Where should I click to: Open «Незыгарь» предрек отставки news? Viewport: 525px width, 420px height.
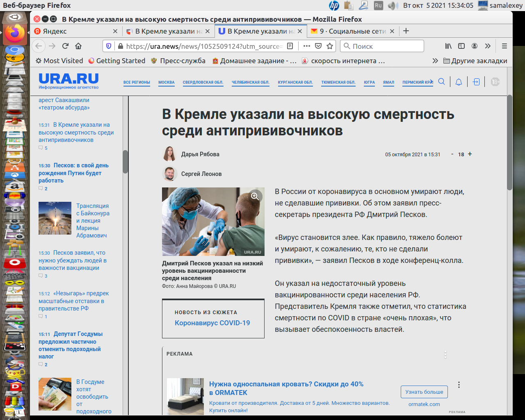(73, 301)
